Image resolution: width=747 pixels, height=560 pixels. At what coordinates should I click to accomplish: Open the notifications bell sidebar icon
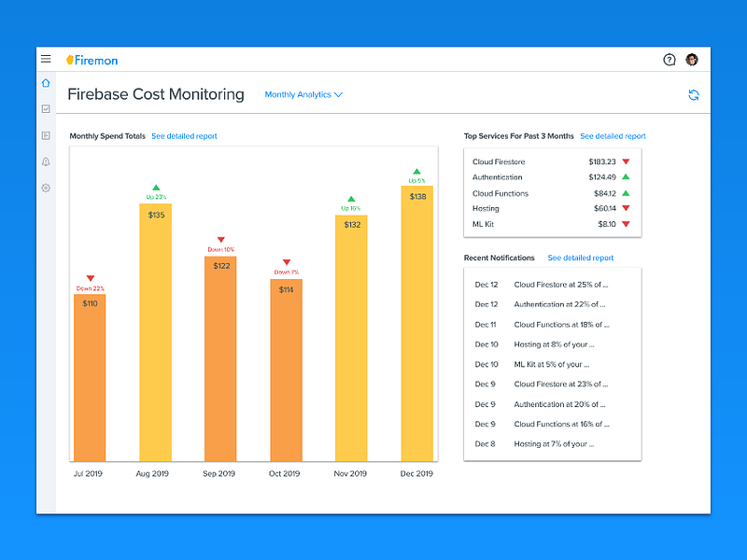coord(46,161)
